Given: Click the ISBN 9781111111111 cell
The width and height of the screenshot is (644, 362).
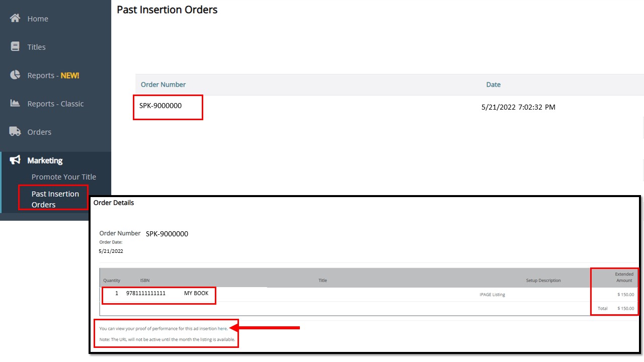Looking at the screenshot, I should click(146, 293).
